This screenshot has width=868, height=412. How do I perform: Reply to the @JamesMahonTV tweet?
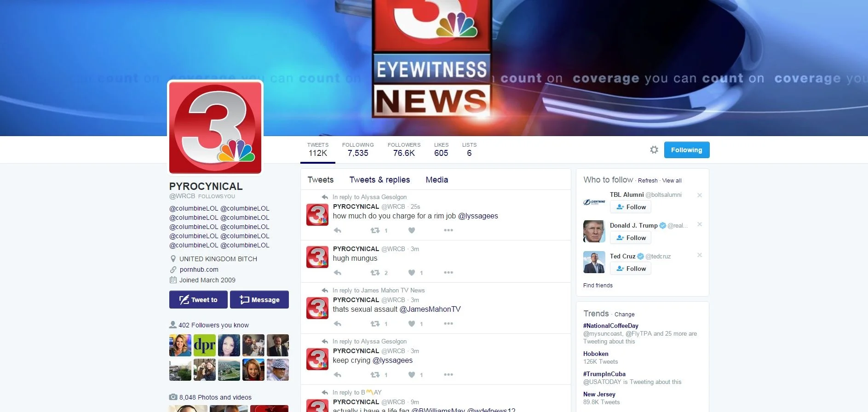pyautogui.click(x=338, y=324)
